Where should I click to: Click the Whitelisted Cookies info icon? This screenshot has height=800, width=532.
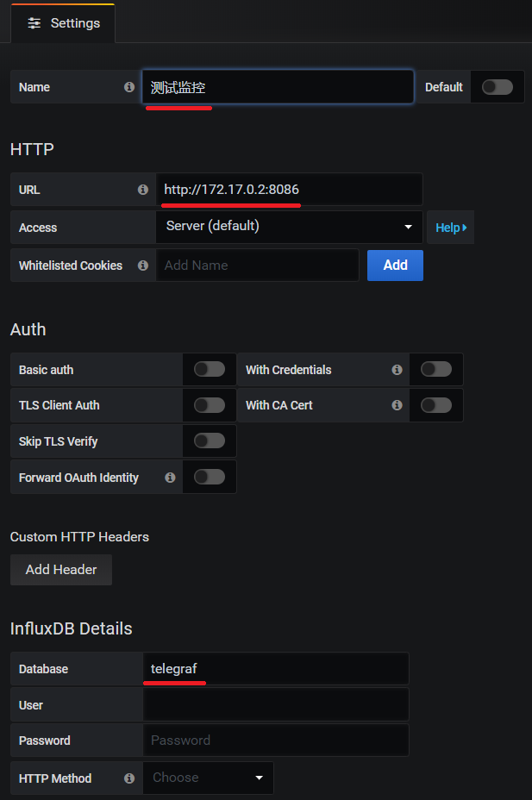click(x=143, y=266)
